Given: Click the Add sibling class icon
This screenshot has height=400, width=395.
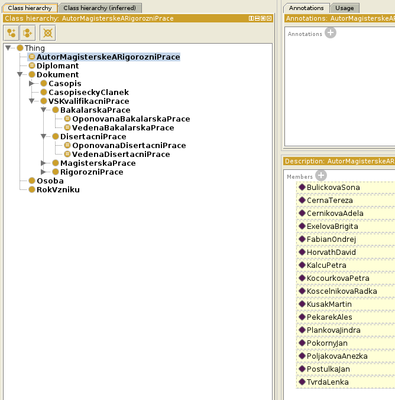Looking at the screenshot, I should (x=28, y=33).
